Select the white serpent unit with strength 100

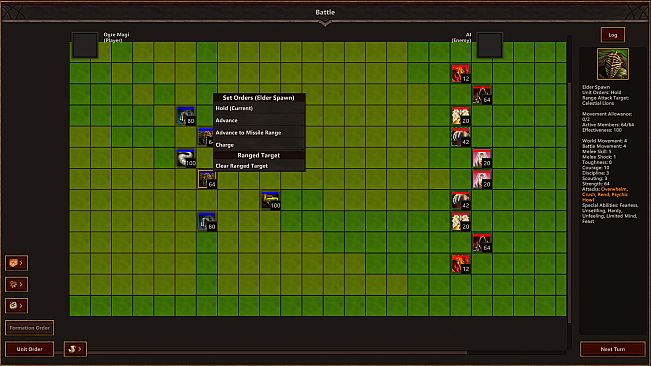point(186,158)
